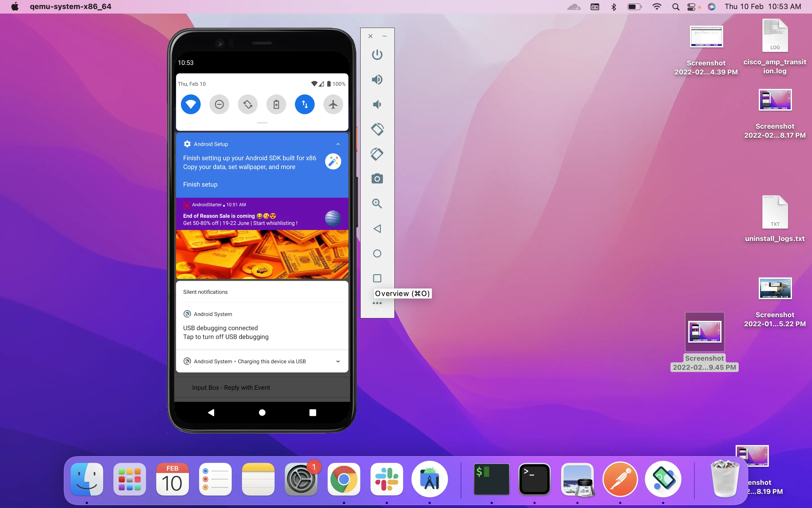
Task: Collapse the Android Setup notification chevron
Action: point(338,144)
